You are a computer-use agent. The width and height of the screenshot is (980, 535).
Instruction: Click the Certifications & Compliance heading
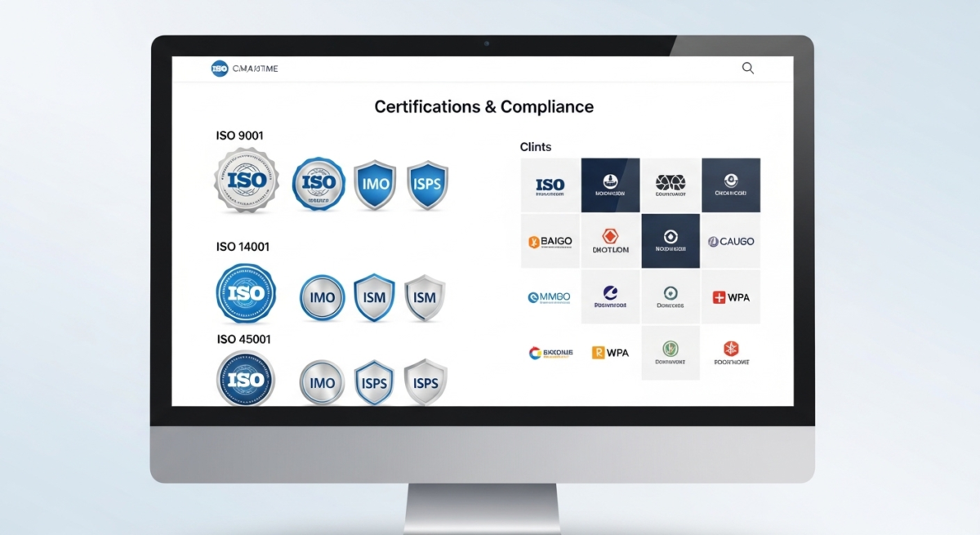[483, 107]
